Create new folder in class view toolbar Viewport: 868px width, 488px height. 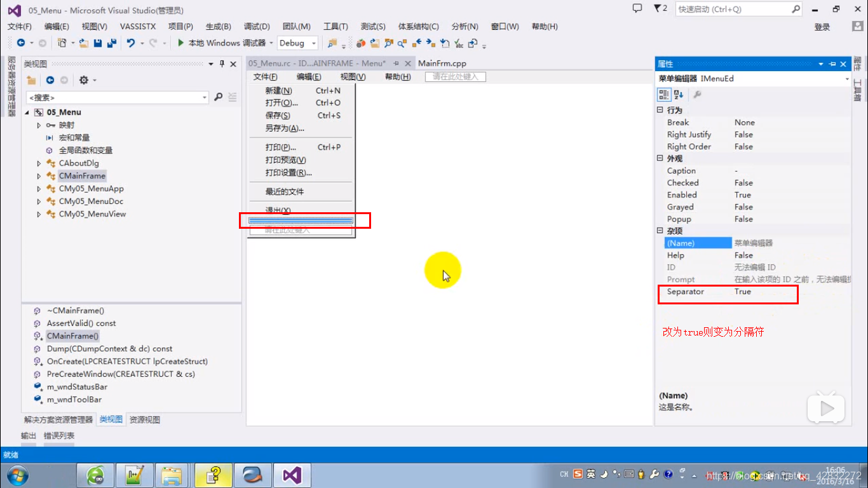click(x=31, y=80)
